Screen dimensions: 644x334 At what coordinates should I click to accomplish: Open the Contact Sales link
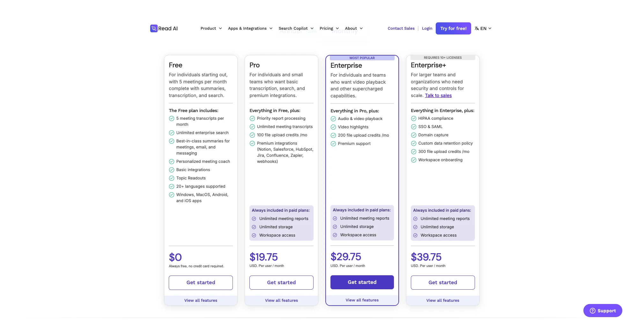(x=401, y=28)
